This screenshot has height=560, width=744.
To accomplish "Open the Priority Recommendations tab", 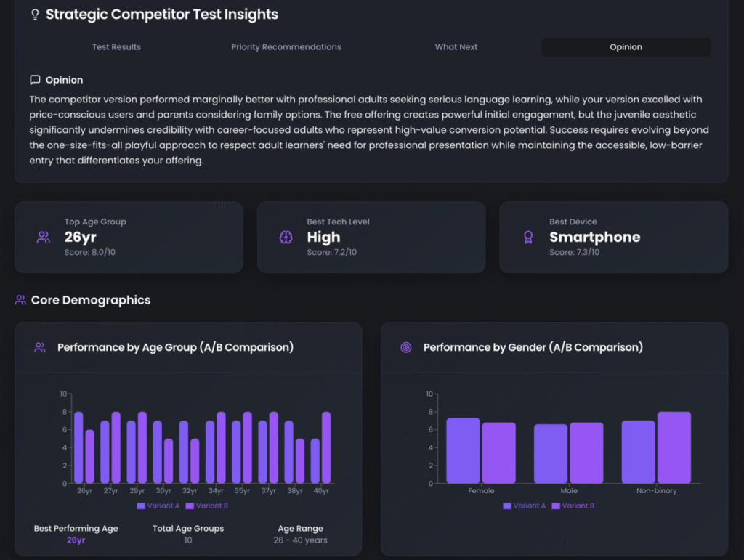I will tap(286, 47).
